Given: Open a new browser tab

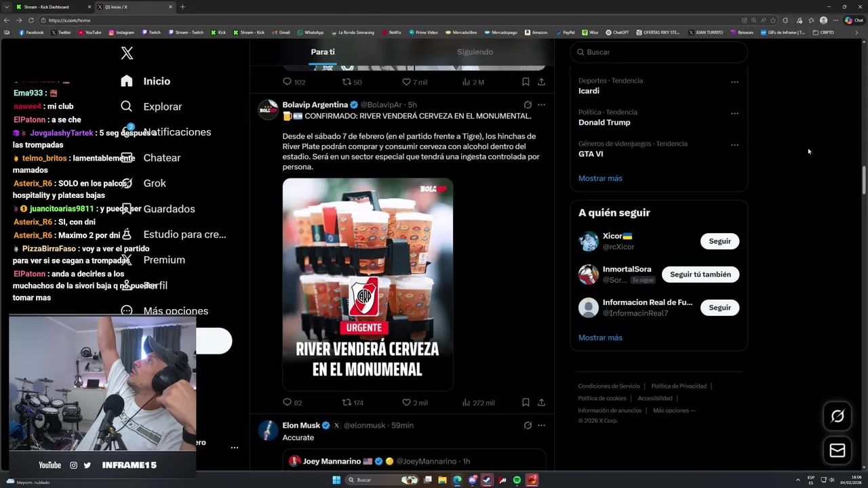Looking at the screenshot, I should (x=182, y=7).
